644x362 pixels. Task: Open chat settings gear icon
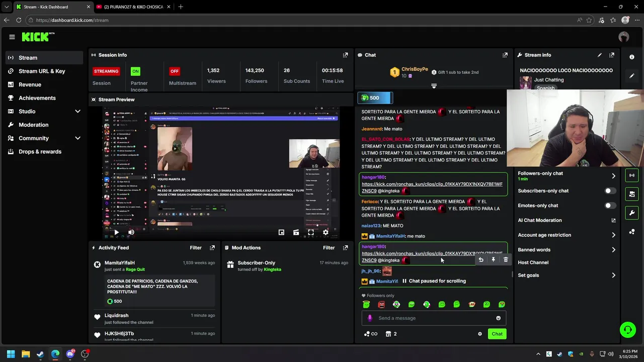[480, 334]
